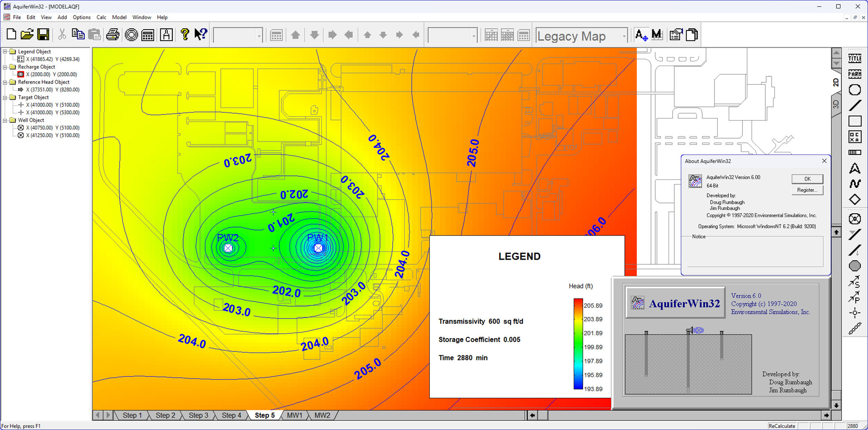Activate context help pointer tool
This screenshot has height=430, width=868.
click(x=201, y=35)
